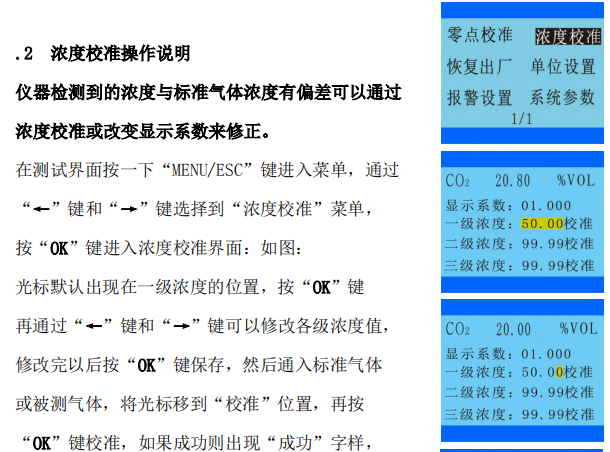Image resolution: width=610 pixels, height=452 pixels.
Task: Click 二级浓度 99.99 on the 20.80 screen
Action: (520, 244)
